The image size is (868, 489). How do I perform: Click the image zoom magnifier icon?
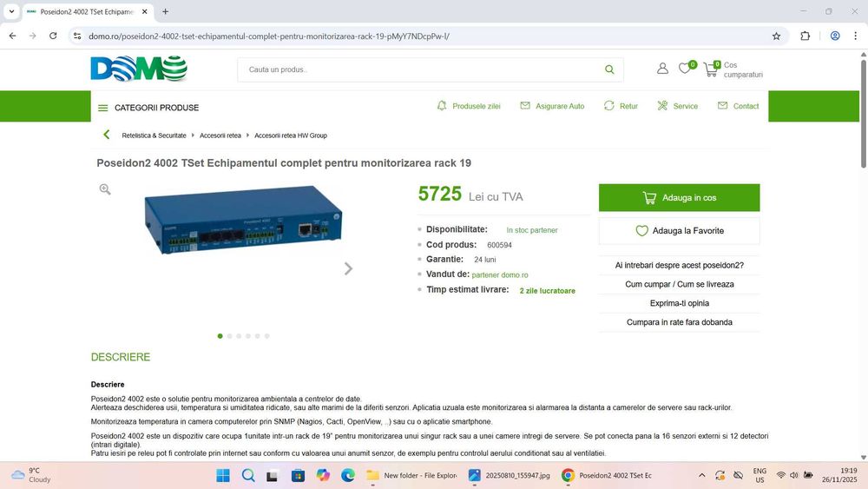[105, 189]
